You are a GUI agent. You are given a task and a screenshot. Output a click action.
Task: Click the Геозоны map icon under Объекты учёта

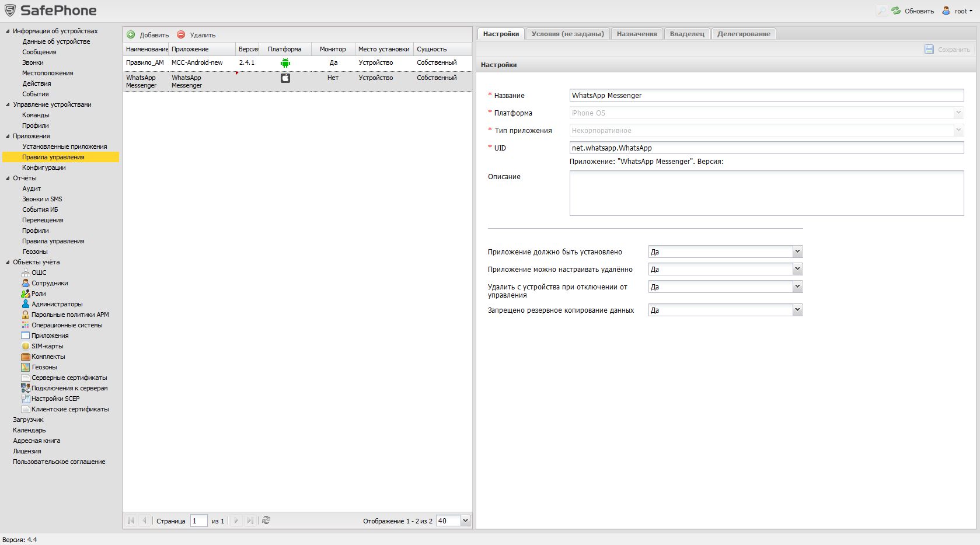(26, 367)
